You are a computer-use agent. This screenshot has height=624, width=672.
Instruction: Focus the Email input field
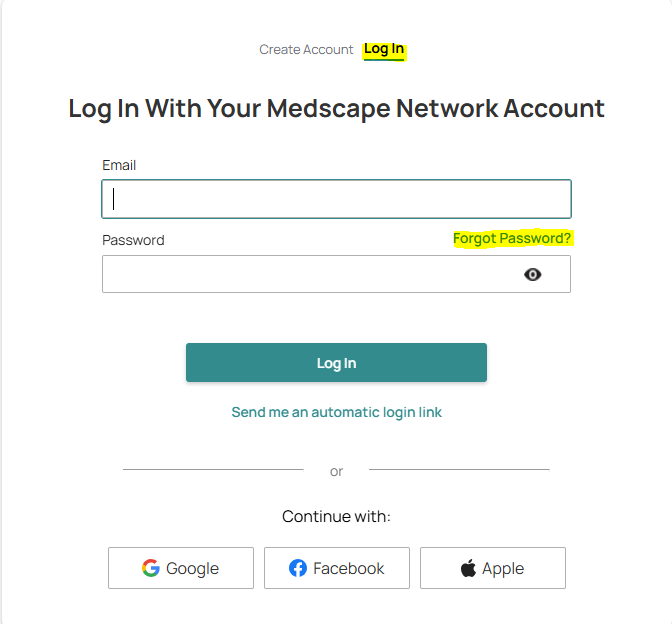point(336,199)
